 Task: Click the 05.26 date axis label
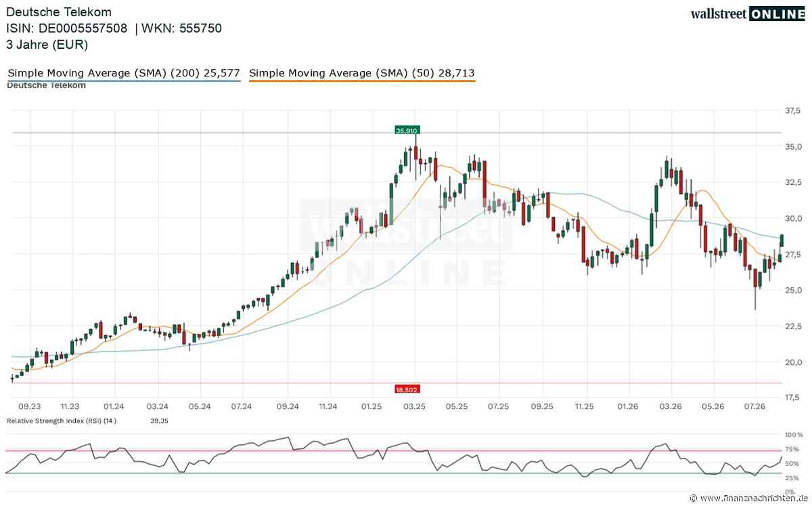click(x=714, y=406)
